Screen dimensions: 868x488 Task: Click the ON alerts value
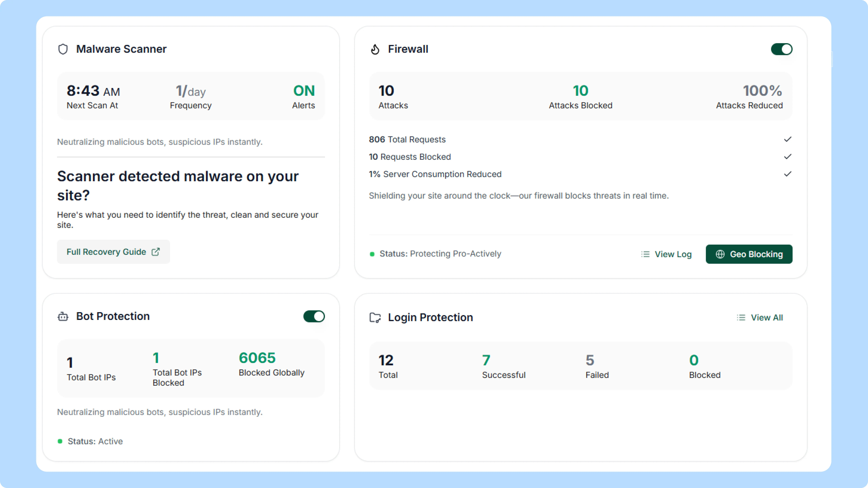pos(304,91)
